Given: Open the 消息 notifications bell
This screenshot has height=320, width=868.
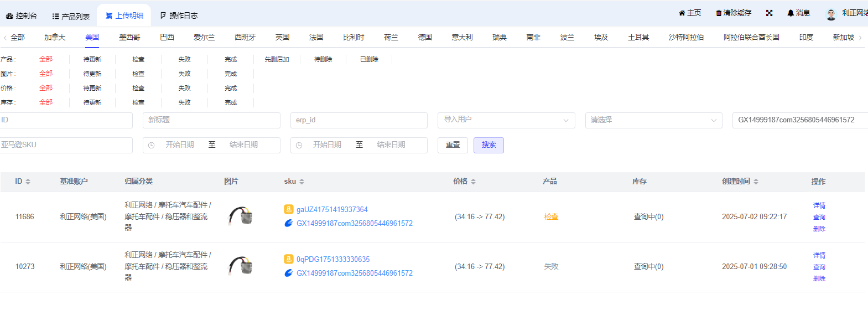Looking at the screenshot, I should (791, 13).
